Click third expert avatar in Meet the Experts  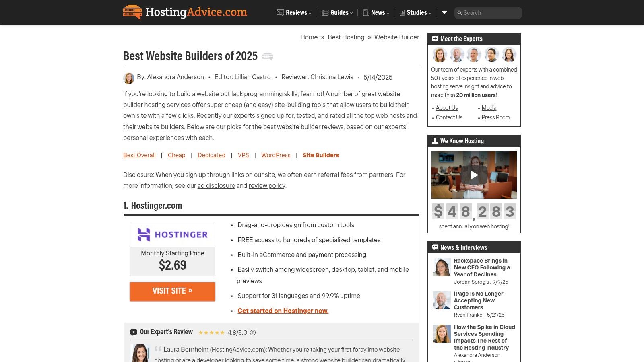474,55
